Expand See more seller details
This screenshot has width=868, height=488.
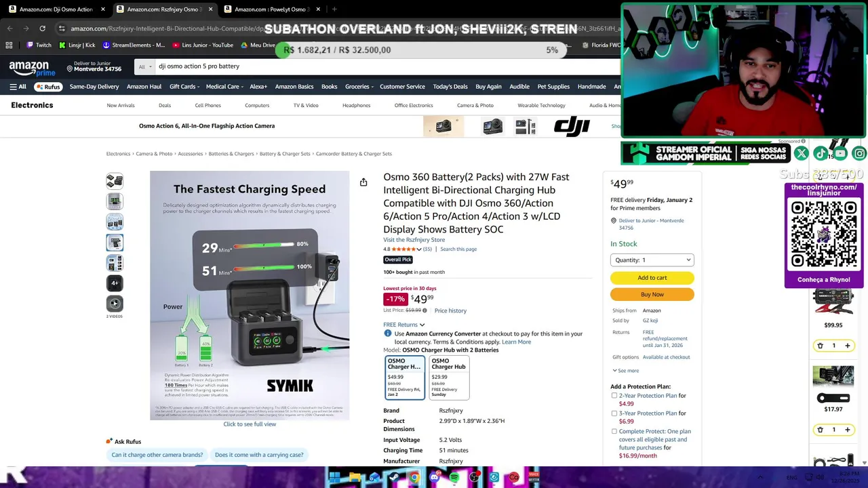click(x=625, y=371)
